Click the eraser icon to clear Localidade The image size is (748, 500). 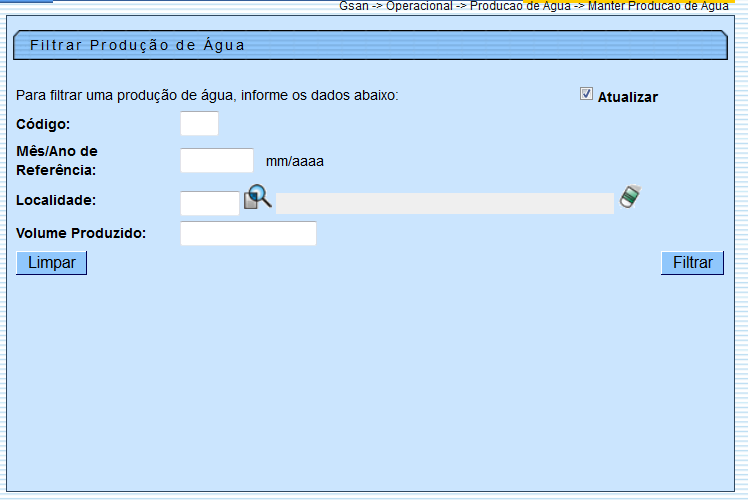click(x=629, y=197)
